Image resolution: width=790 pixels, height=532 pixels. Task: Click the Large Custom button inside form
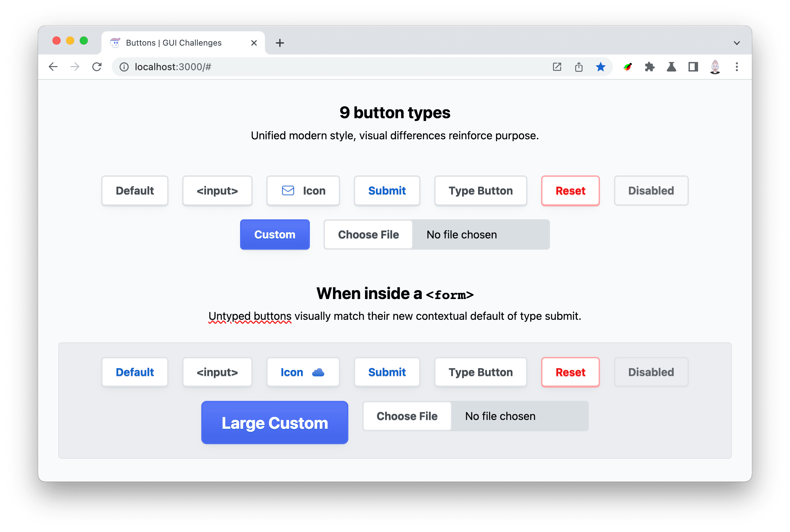tap(275, 423)
